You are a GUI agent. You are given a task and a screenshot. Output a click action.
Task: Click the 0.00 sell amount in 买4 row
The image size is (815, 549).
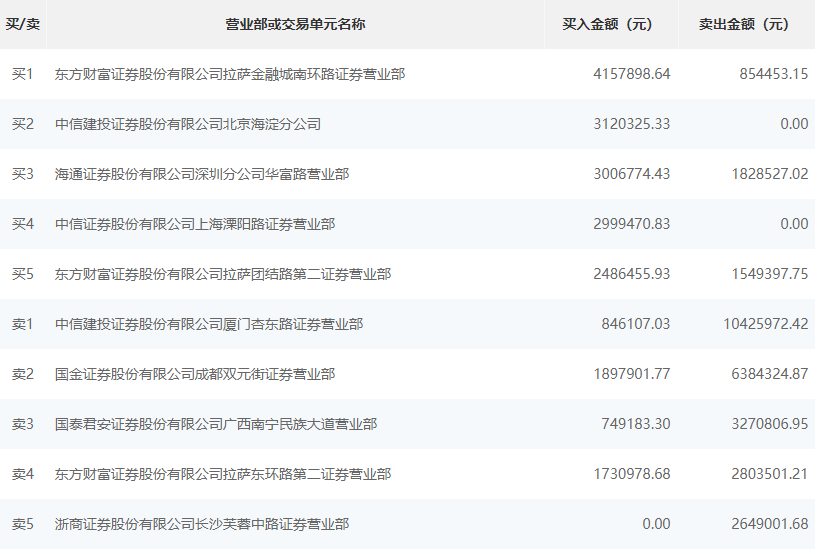(x=794, y=224)
